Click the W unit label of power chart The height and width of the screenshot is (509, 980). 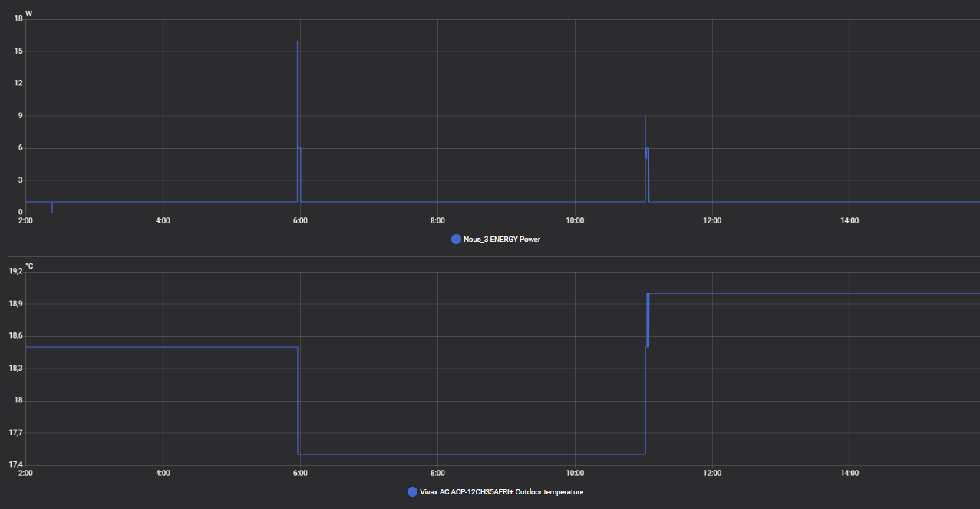pyautogui.click(x=28, y=13)
